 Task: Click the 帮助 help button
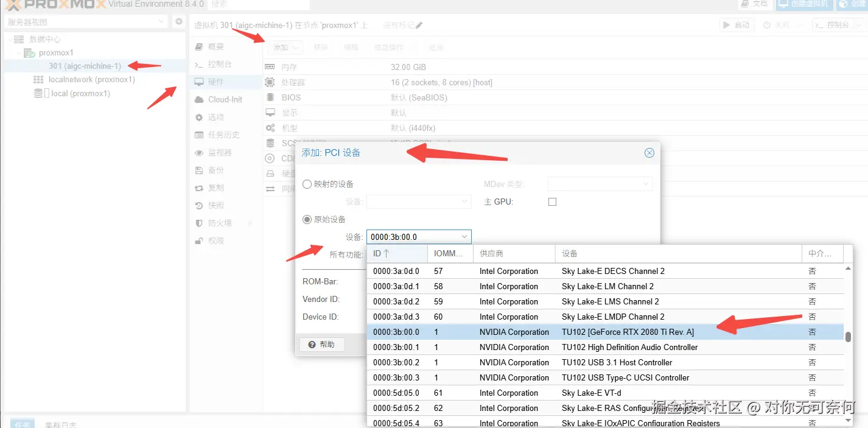click(x=322, y=345)
